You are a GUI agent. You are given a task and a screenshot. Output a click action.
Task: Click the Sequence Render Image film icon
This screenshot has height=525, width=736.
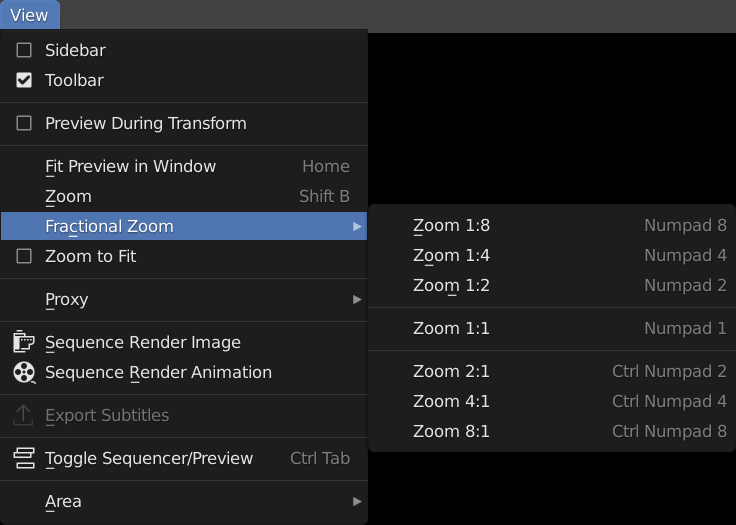point(23,341)
